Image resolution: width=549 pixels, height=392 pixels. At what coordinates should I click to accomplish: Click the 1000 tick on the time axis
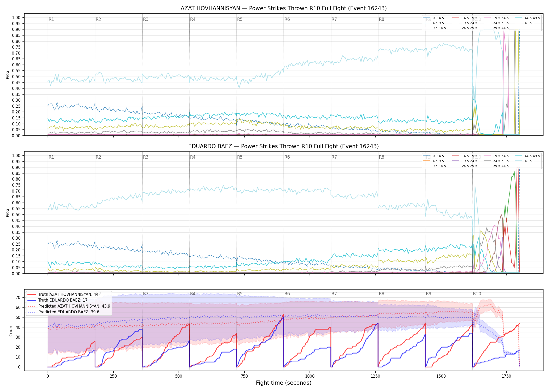[310, 376]
